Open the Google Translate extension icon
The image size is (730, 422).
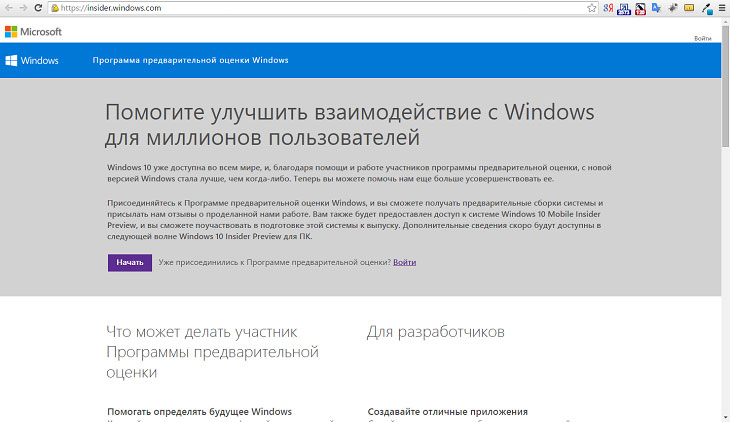pyautogui.click(x=656, y=8)
